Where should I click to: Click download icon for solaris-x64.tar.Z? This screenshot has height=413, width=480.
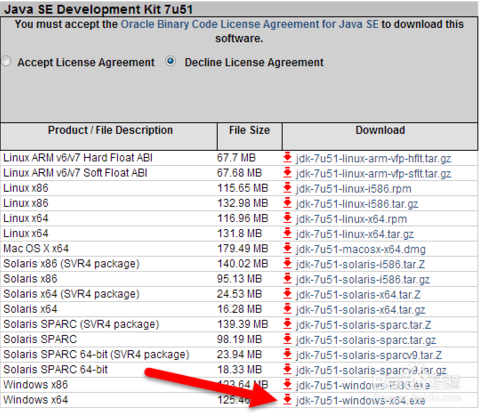287,294
